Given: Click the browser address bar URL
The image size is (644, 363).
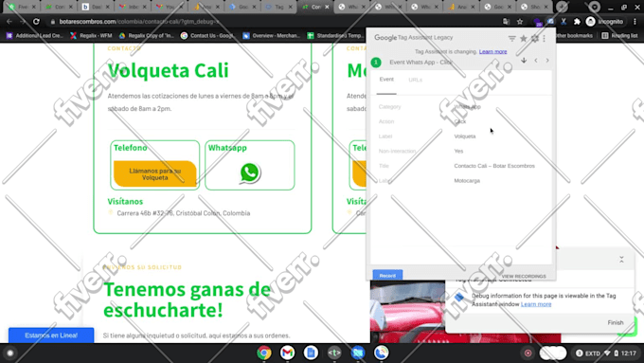Looking at the screenshot, I should click(139, 22).
